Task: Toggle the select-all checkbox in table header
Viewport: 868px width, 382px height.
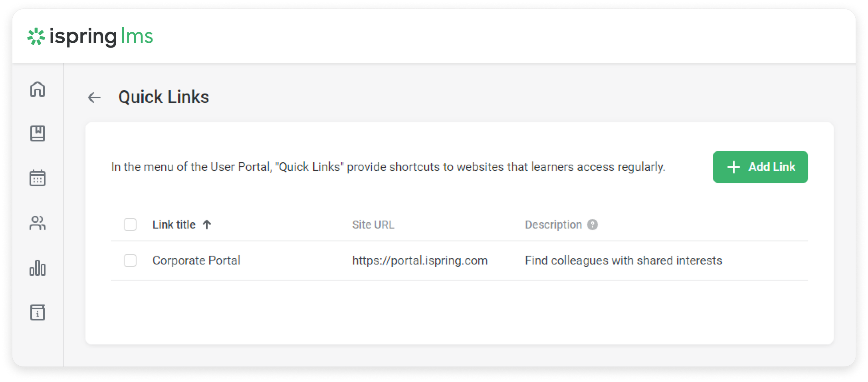Action: [x=130, y=225]
